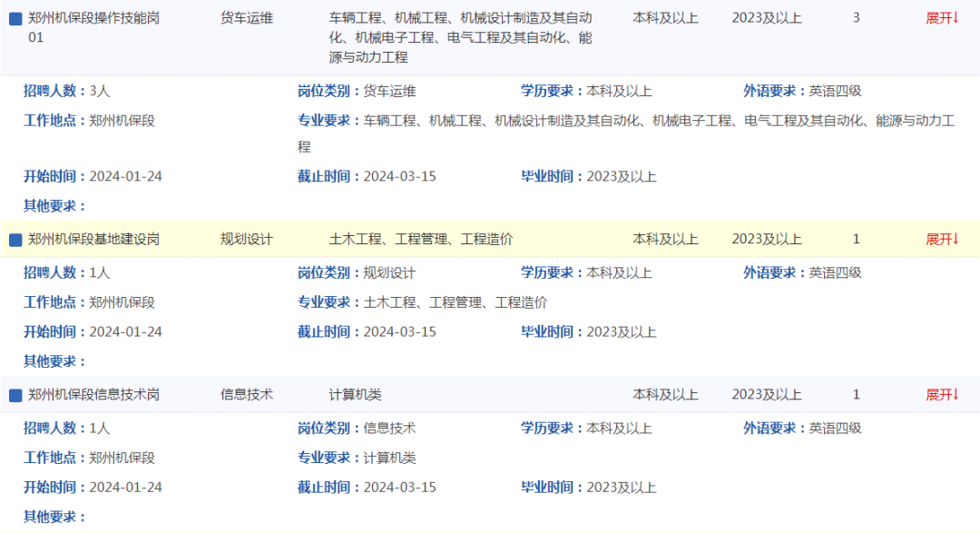The height and width of the screenshot is (533, 980).
Task: Click 2023及以上 in the 基地建设岗 header row
Action: tap(767, 239)
